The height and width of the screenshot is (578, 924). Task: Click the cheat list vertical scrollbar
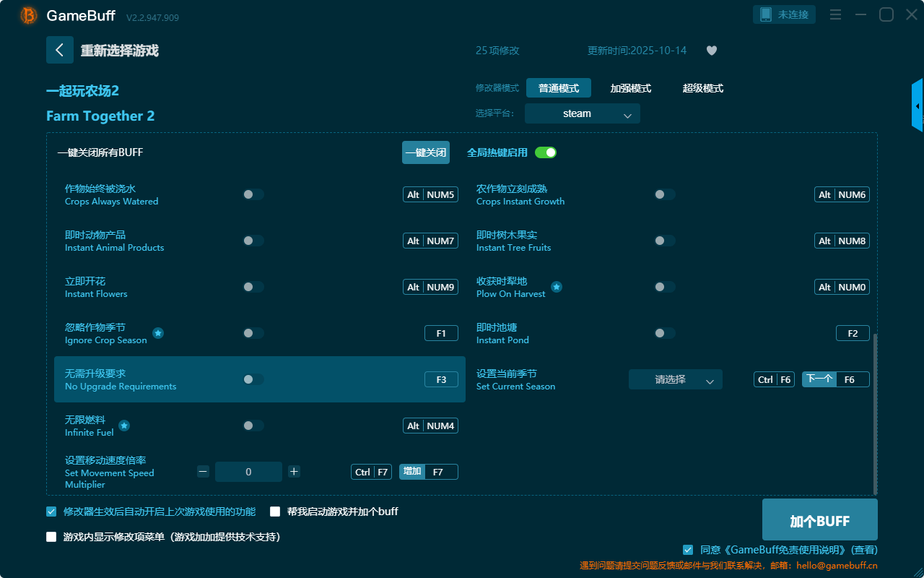[875, 412]
